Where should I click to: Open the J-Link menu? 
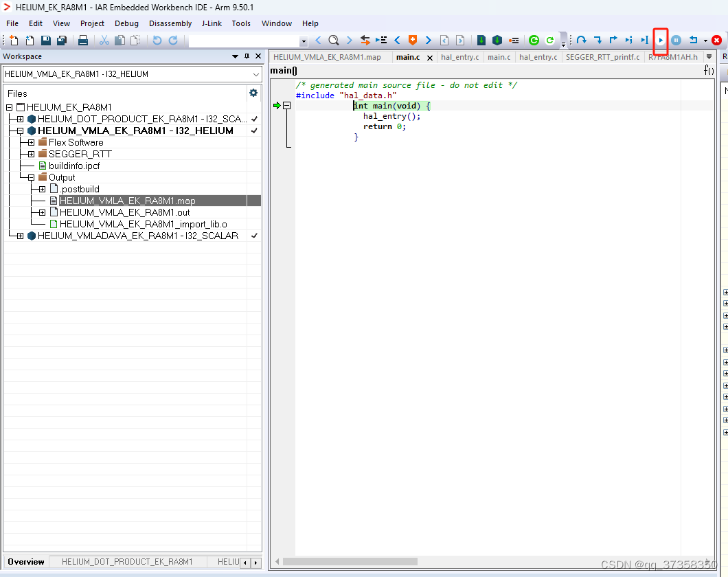click(x=212, y=23)
